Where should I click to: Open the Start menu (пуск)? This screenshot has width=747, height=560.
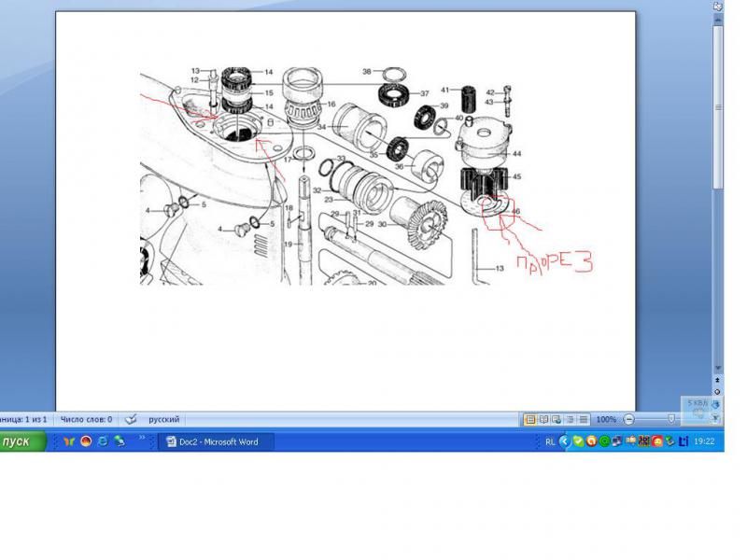(22, 441)
